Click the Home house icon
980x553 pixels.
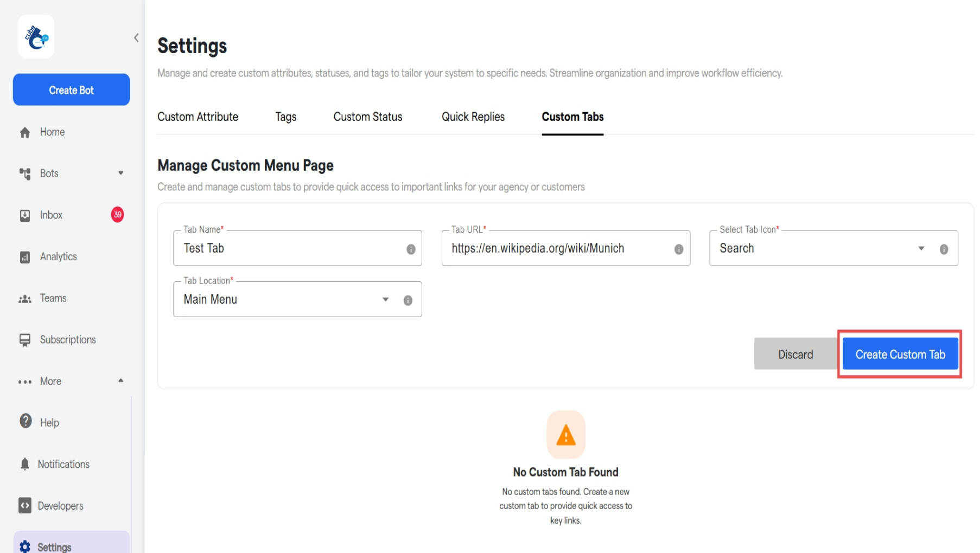point(25,132)
